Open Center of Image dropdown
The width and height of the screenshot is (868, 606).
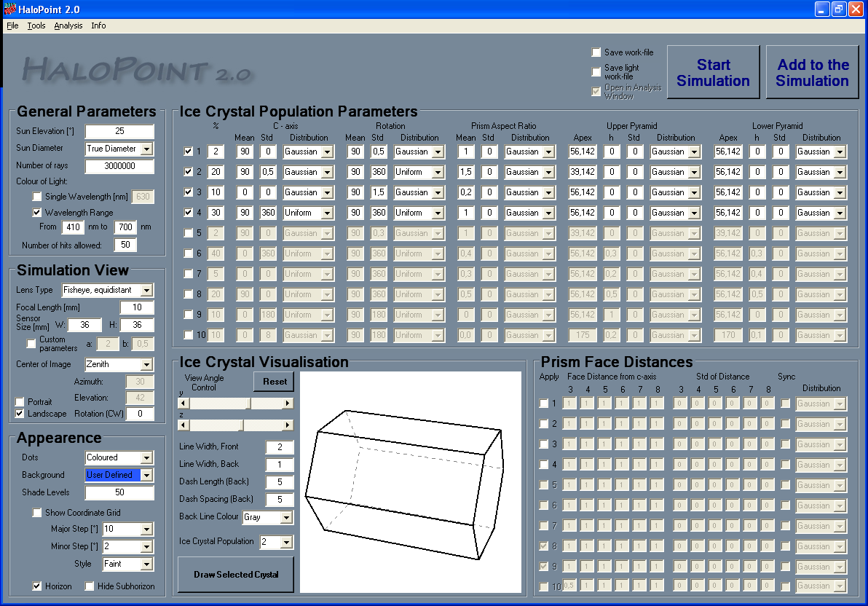146,364
